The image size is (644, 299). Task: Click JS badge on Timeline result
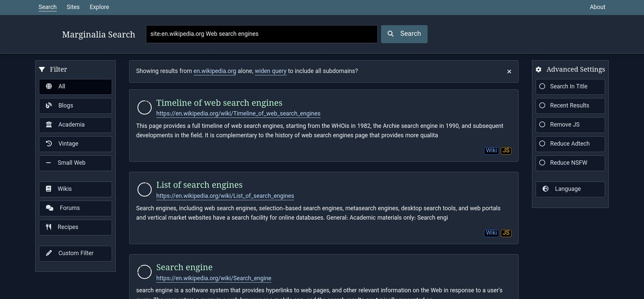pyautogui.click(x=506, y=151)
